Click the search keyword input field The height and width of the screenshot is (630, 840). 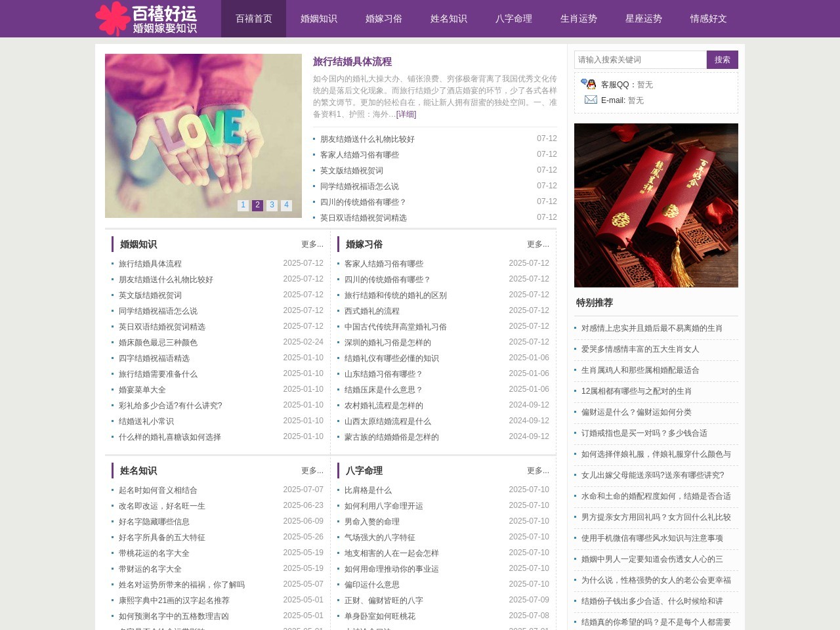(x=640, y=60)
